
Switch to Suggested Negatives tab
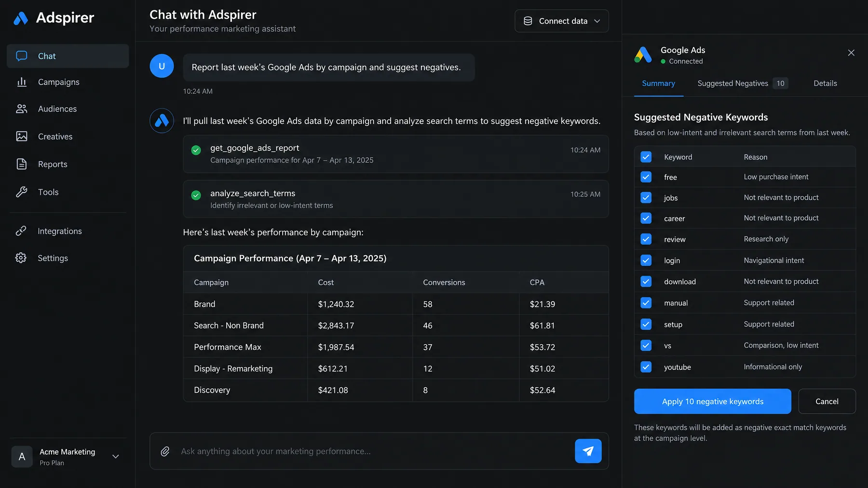[x=743, y=83]
